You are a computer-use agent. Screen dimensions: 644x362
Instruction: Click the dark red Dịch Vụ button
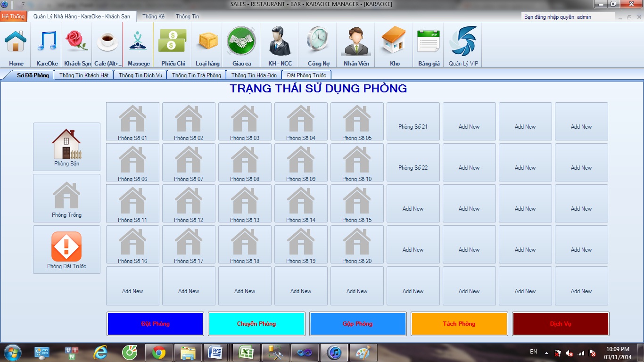coord(561,324)
